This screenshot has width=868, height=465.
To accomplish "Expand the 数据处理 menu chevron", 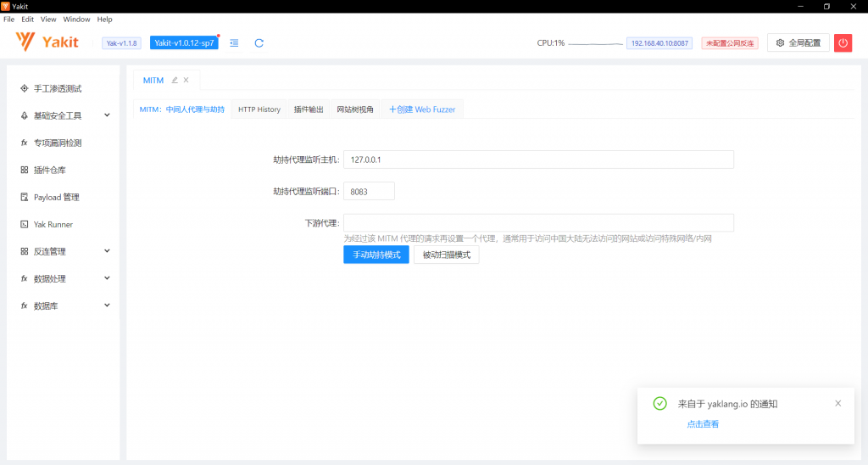I will (x=107, y=278).
